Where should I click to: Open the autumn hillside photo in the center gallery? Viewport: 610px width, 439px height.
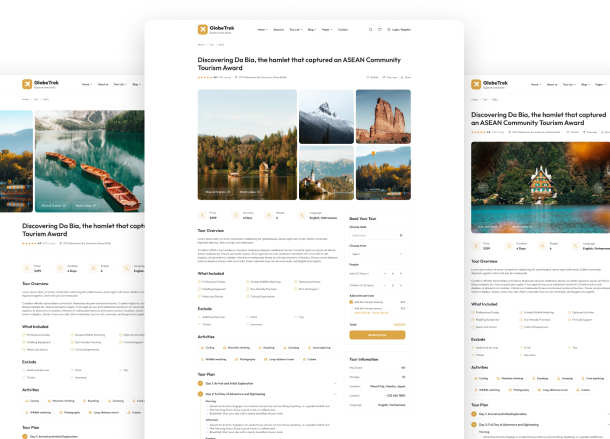pos(383,173)
